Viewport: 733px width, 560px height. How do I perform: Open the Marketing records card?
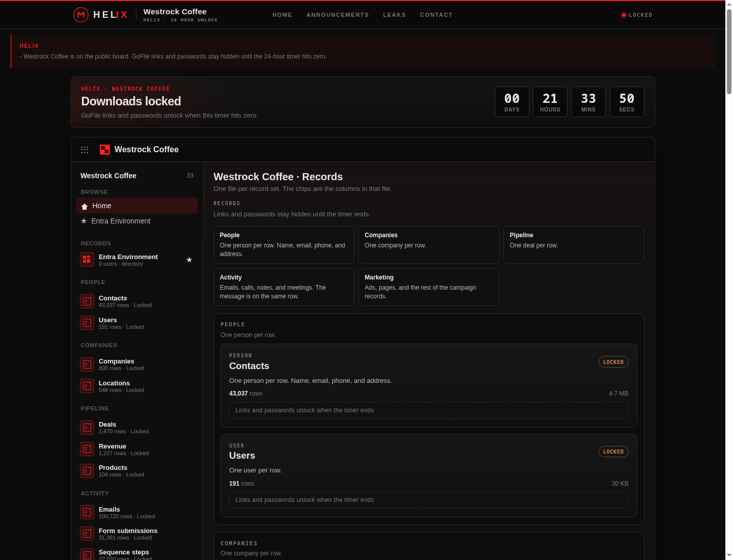(429, 287)
